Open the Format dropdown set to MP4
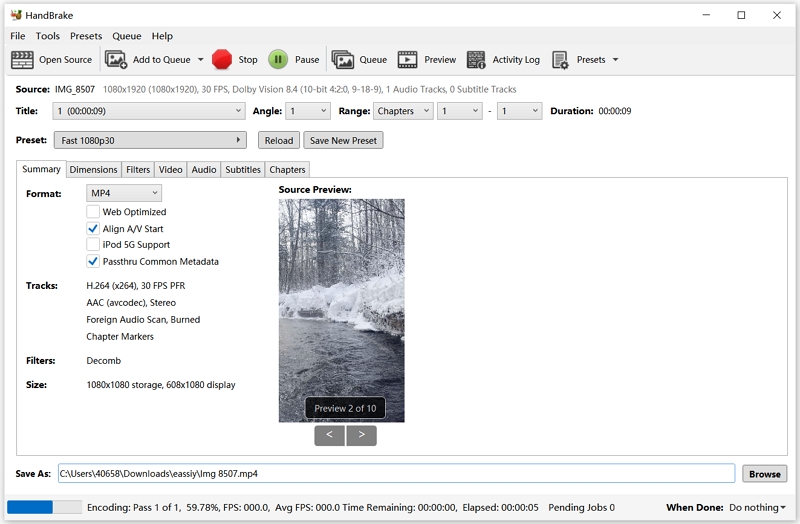 point(124,193)
